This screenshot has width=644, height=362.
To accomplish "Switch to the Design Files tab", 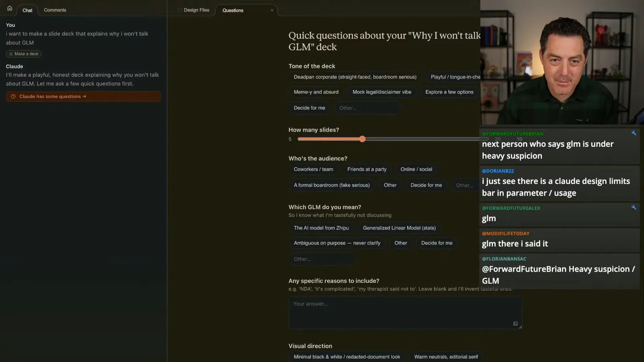I will click(194, 10).
